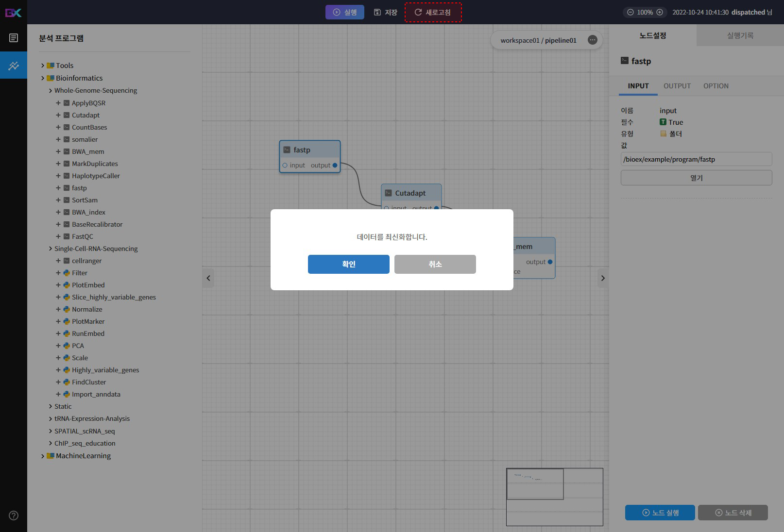Screen dimensions: 784x532
Task: Expand the MachineLearning folder
Action: (43, 456)
